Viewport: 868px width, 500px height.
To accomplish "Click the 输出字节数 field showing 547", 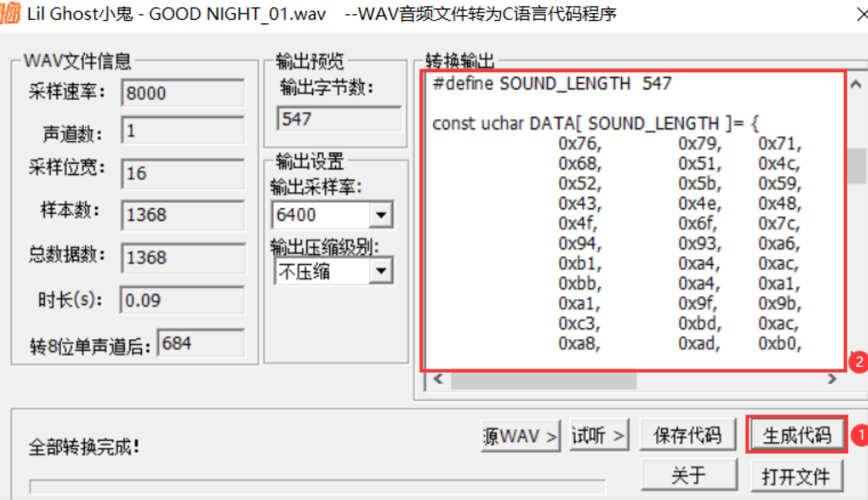I will pos(339,119).
